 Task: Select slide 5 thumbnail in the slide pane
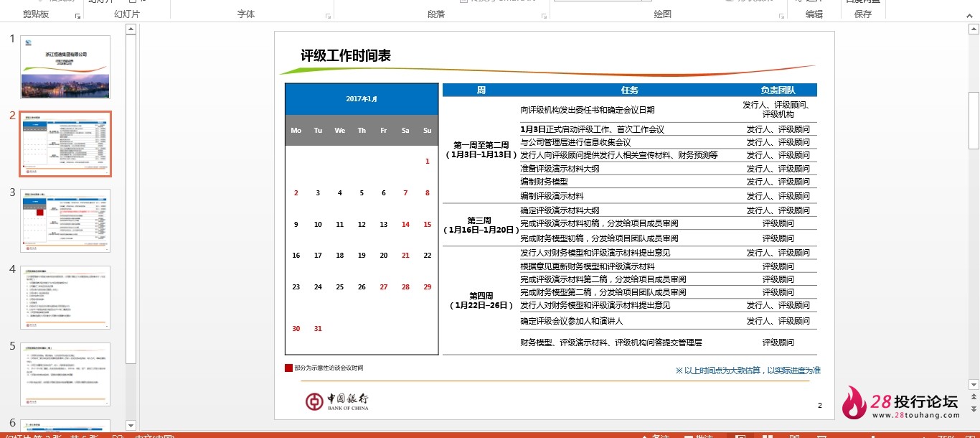(65, 374)
